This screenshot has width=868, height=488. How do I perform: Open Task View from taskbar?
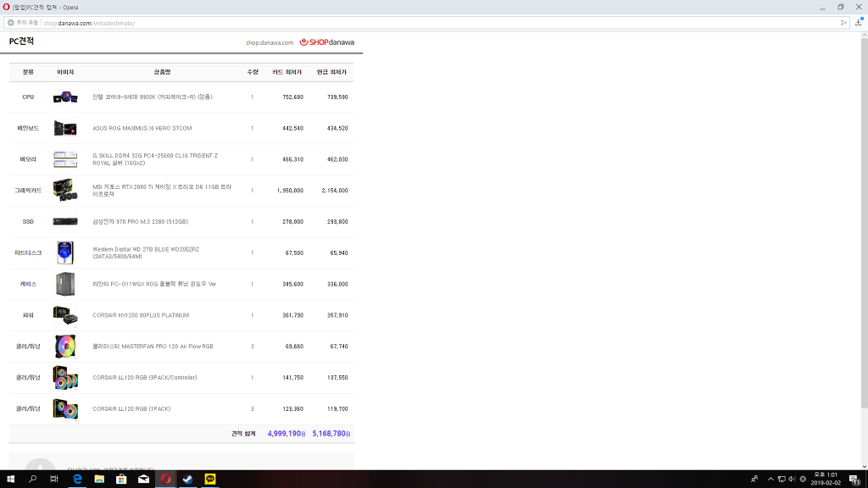coord(54,480)
